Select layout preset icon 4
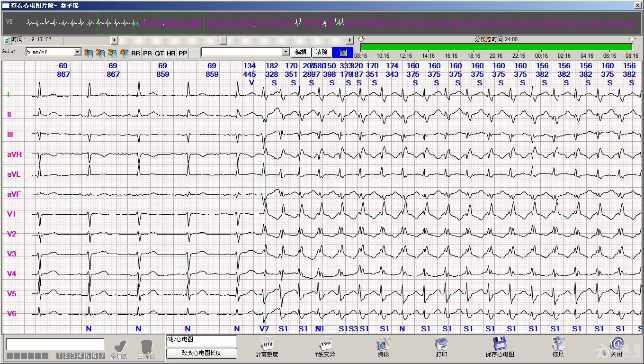644x364 pixels. (124, 53)
